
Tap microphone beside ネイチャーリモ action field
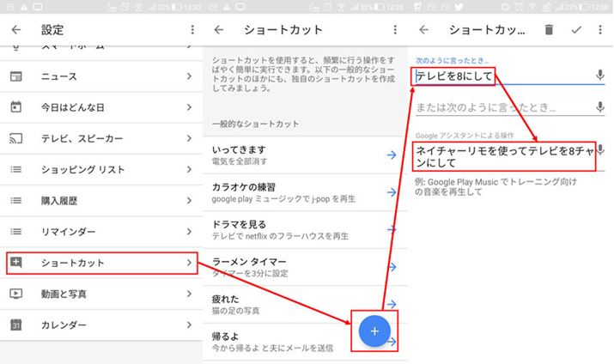[x=600, y=150]
